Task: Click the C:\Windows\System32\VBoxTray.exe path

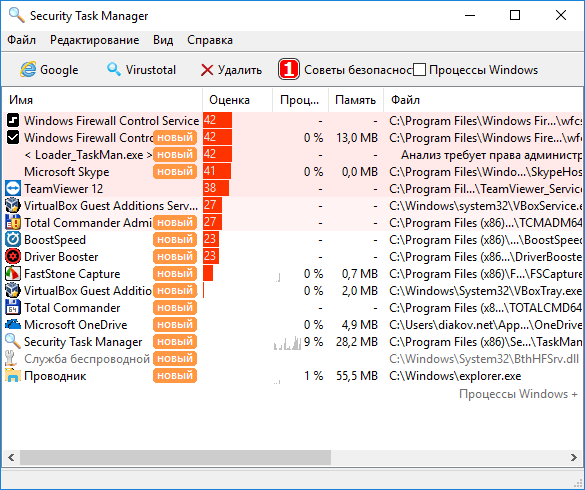Action: click(485, 291)
